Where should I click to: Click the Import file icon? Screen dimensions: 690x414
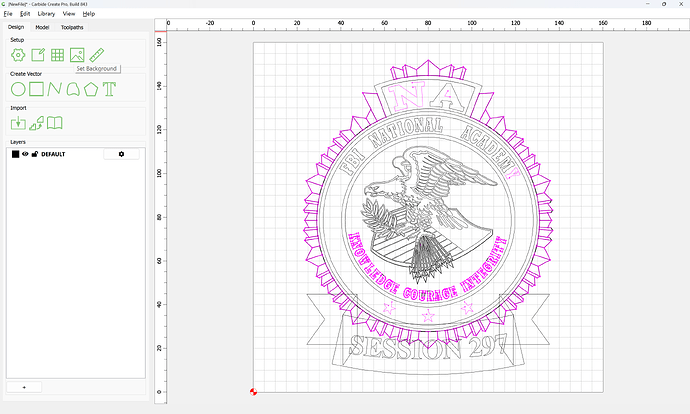pos(18,123)
